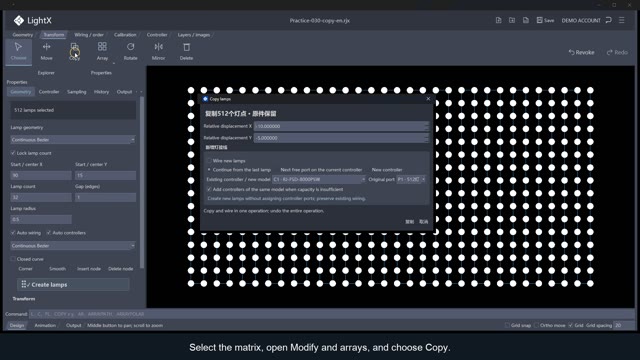640x360 pixels.
Task: Switch to the Geometry ribbon tab
Action: [x=22, y=35]
